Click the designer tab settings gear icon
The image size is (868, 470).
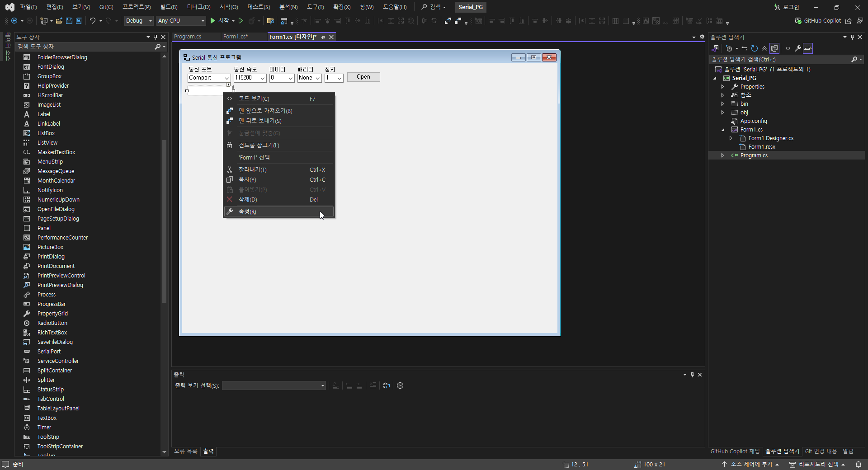pos(702,37)
